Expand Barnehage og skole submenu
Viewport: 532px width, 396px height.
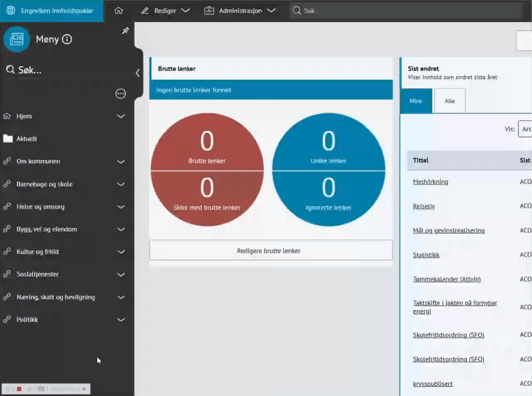[121, 184]
